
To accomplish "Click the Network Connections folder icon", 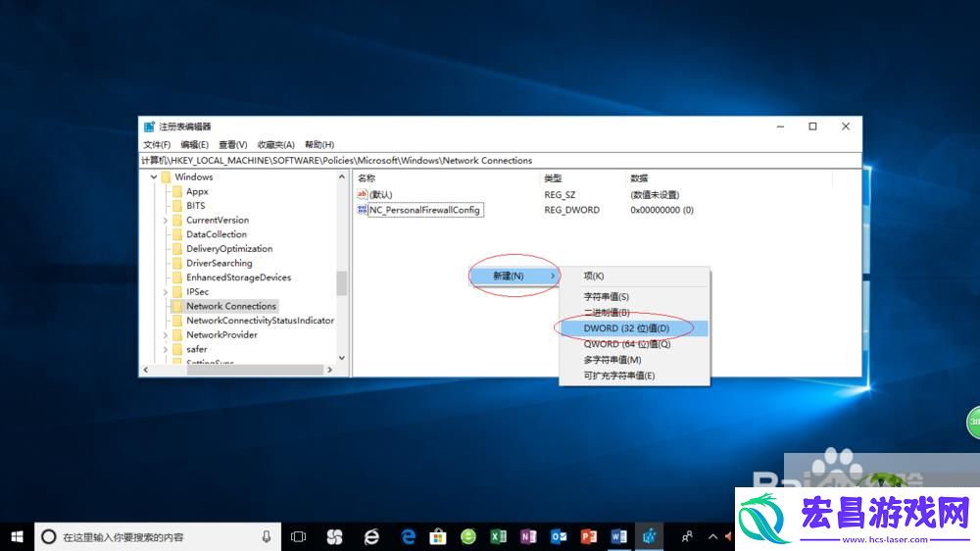I will tap(176, 306).
